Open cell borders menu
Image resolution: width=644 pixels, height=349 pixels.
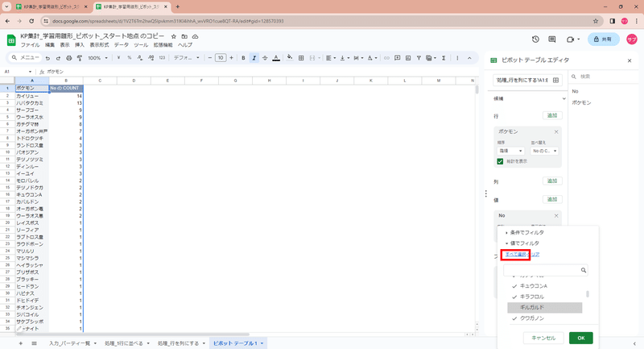point(301,58)
